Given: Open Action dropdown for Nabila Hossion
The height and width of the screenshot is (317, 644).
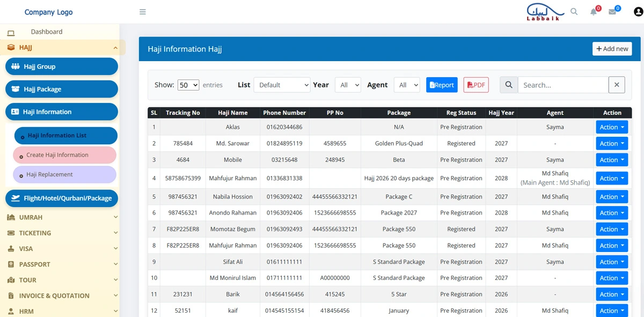Looking at the screenshot, I should (x=612, y=197).
